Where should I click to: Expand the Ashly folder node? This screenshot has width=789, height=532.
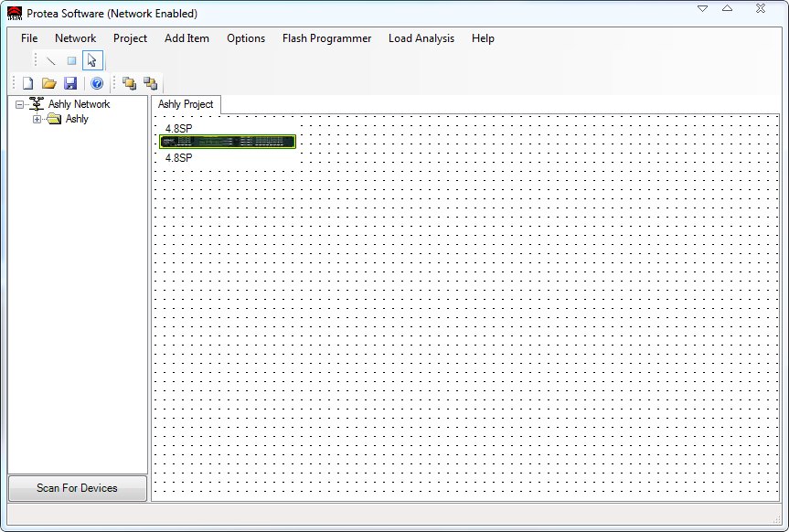(37, 119)
